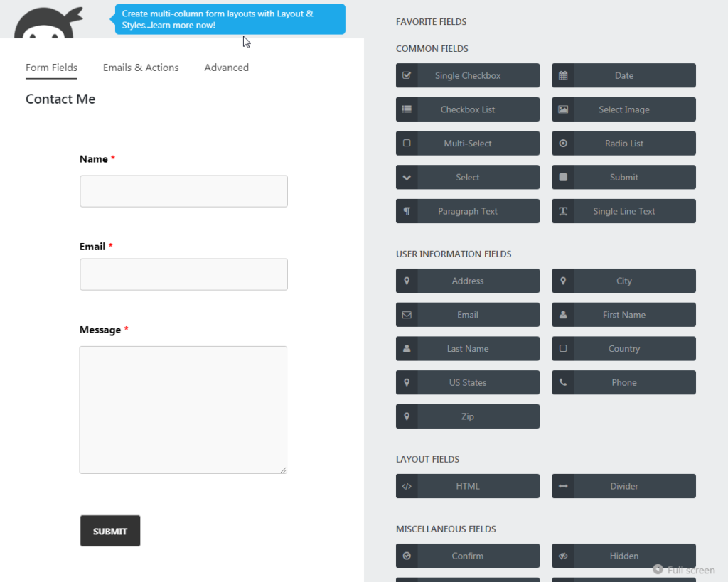This screenshot has height=582, width=728.
Task: Click the Date calendar icon
Action: click(563, 75)
